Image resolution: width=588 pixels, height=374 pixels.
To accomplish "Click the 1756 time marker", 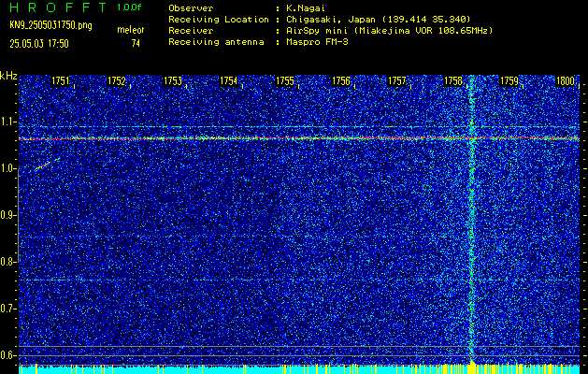I will tap(341, 80).
